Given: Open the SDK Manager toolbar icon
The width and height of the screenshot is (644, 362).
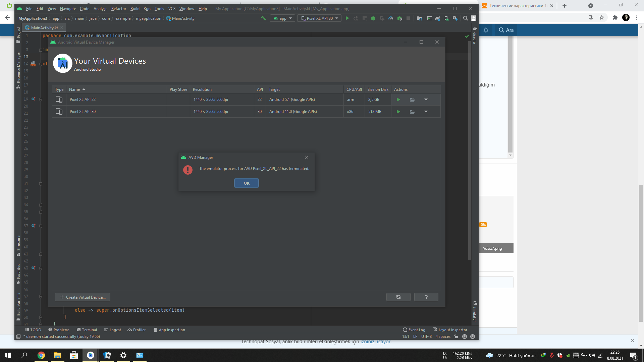Looking at the screenshot, I should 455,18.
